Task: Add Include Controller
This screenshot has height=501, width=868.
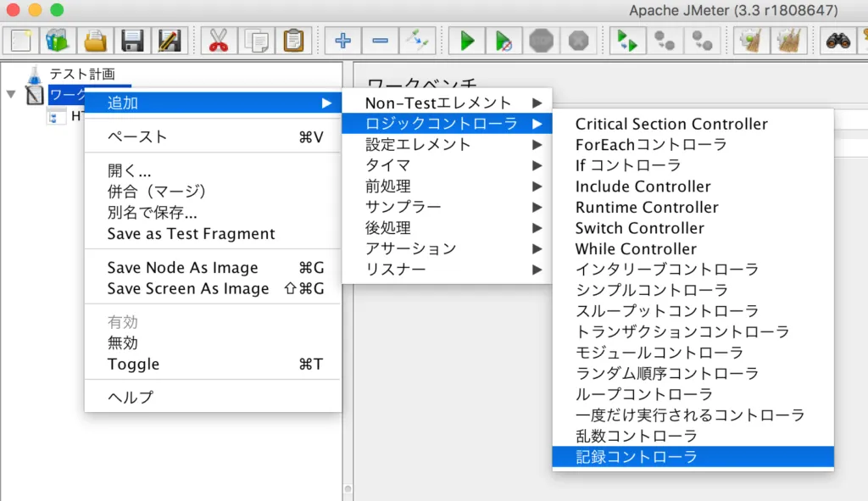Action: (x=693, y=186)
